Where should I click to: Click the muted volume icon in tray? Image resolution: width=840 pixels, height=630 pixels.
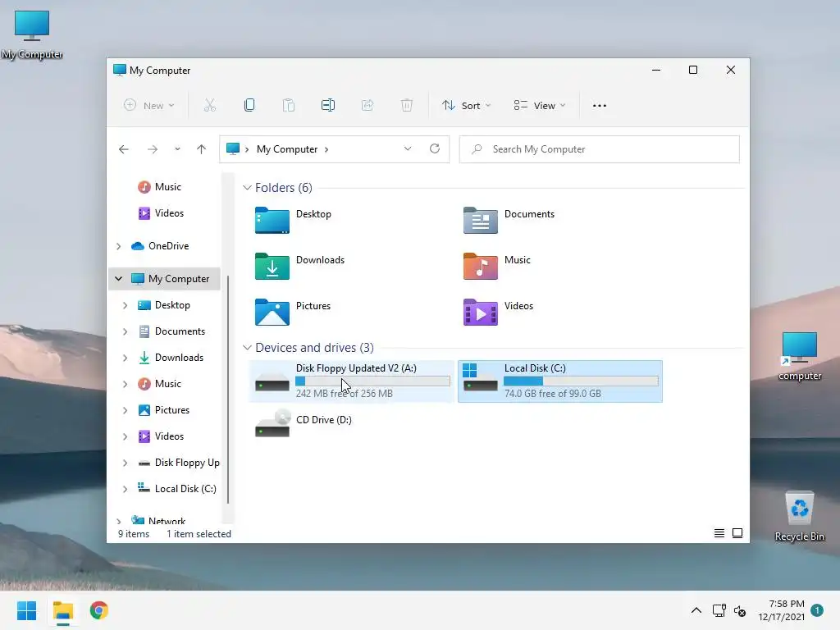(x=740, y=610)
